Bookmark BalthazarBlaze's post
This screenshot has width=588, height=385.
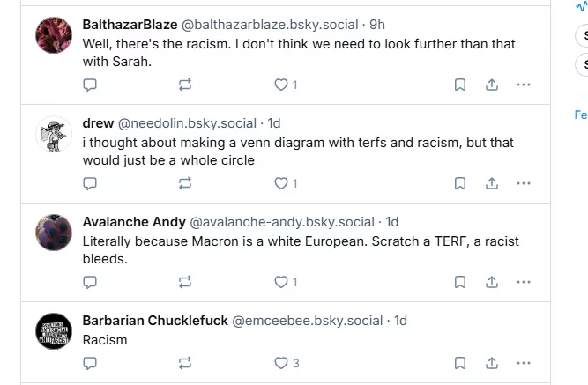(460, 85)
